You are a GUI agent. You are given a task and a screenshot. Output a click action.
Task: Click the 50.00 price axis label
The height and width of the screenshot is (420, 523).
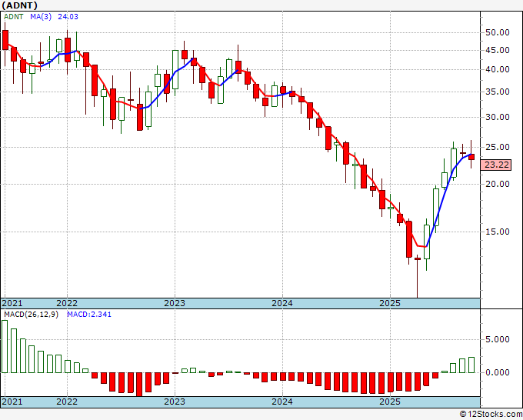coord(498,33)
